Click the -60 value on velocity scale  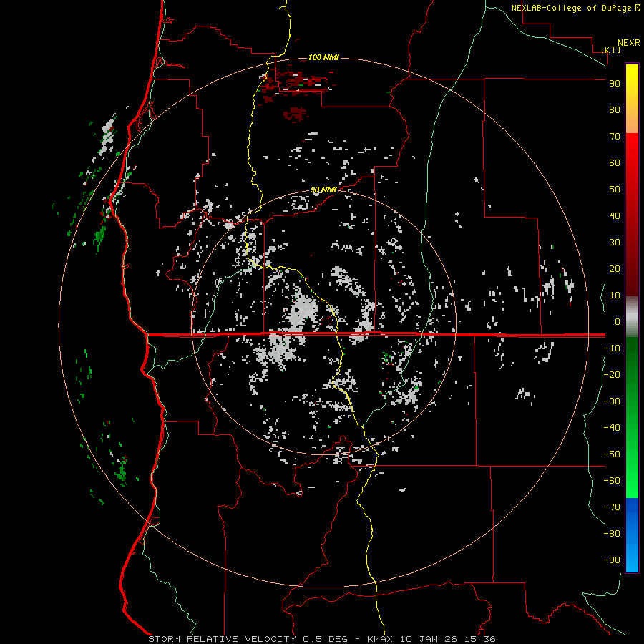click(x=612, y=481)
